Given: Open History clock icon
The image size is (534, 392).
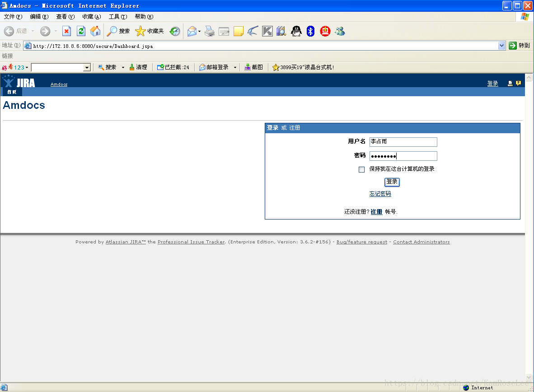Looking at the screenshot, I should (175, 31).
